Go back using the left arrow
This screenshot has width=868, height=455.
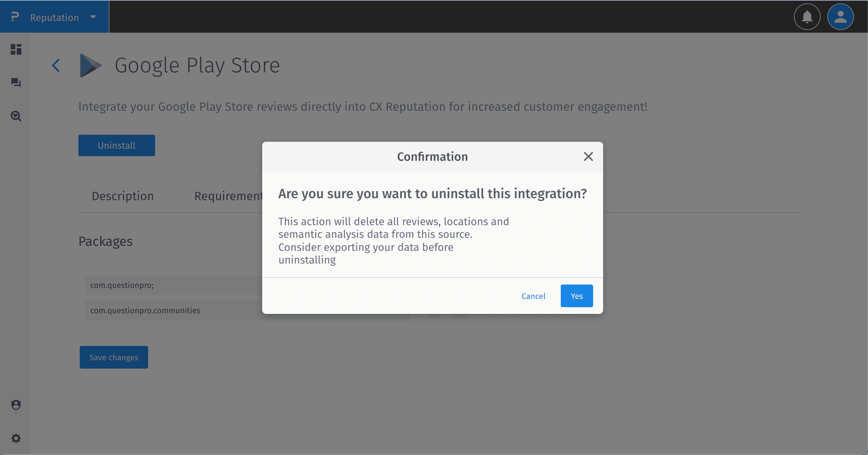56,65
